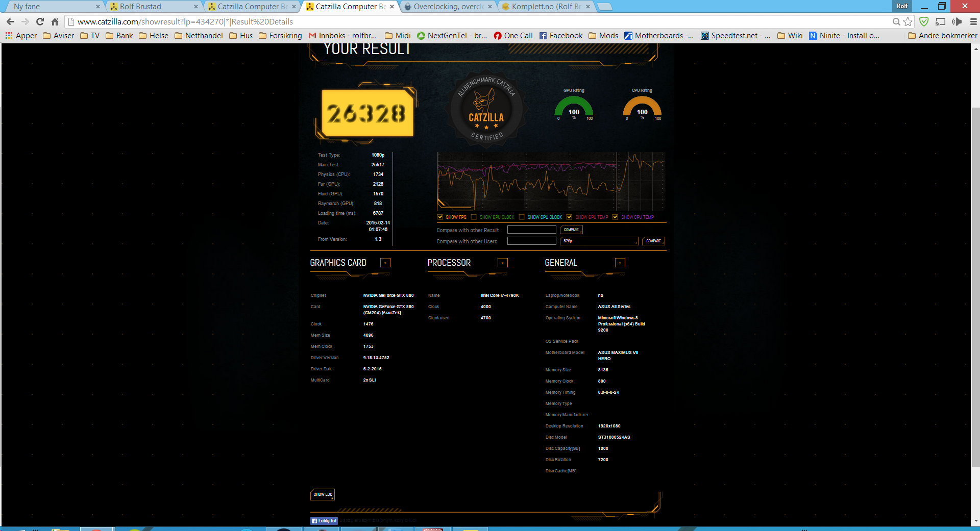This screenshot has height=531, width=980.
Task: Click the performance graph chart
Action: [x=551, y=181]
